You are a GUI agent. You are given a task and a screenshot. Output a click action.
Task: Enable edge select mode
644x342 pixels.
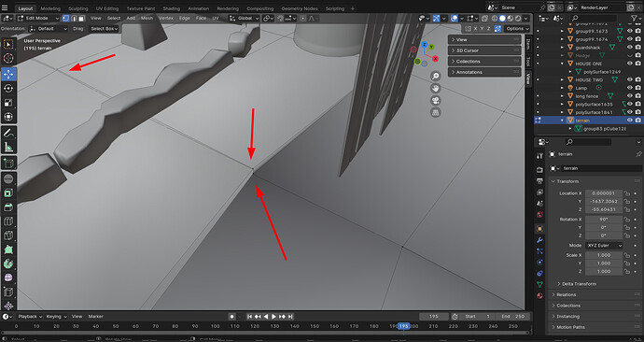(x=74, y=18)
